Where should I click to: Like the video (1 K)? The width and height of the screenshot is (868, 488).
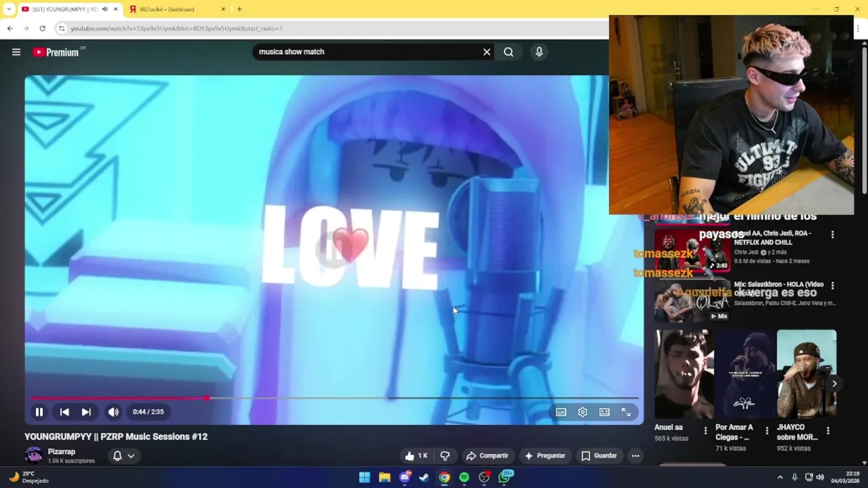pyautogui.click(x=416, y=455)
